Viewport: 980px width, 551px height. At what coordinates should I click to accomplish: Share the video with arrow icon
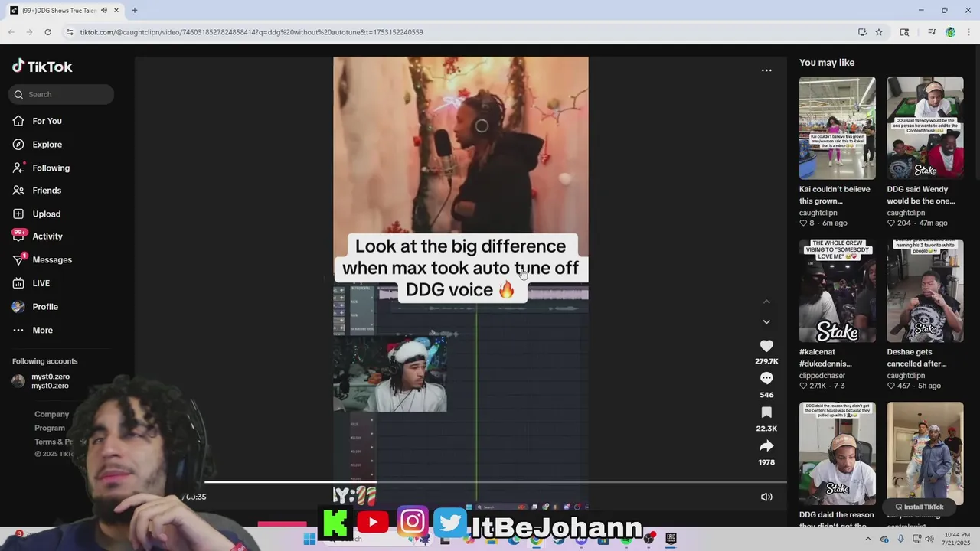(766, 446)
